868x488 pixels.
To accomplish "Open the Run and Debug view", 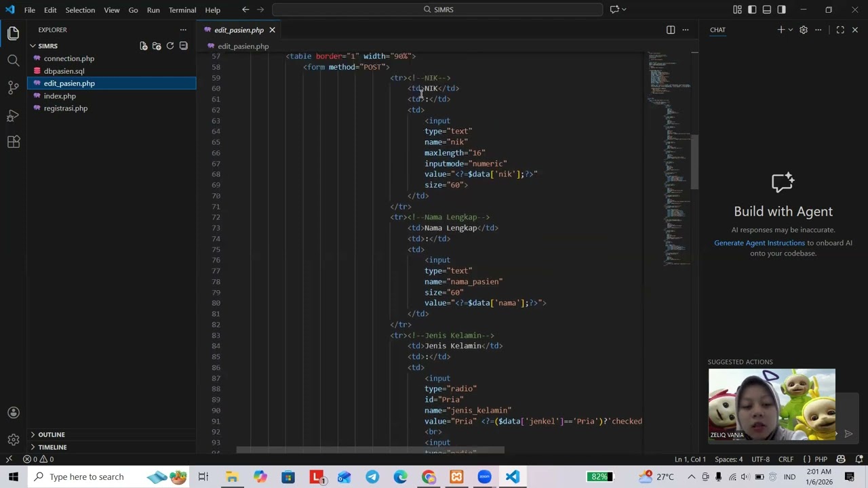I will pyautogui.click(x=13, y=115).
